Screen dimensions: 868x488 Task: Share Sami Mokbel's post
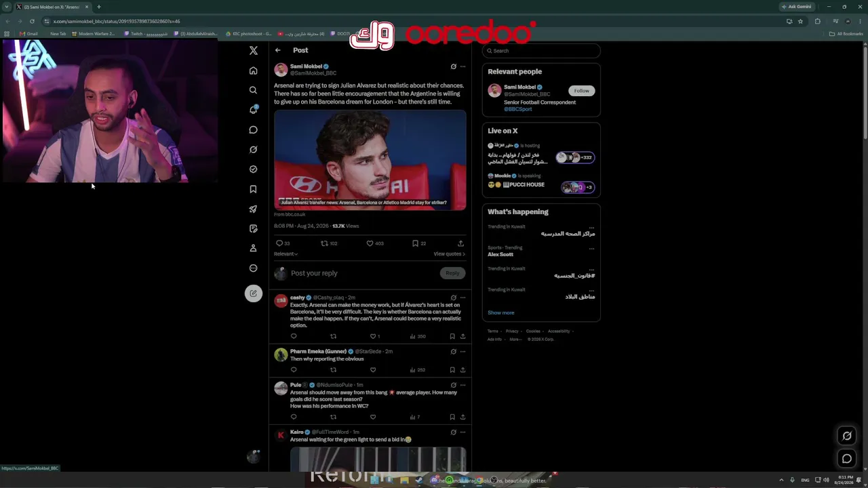pyautogui.click(x=460, y=243)
